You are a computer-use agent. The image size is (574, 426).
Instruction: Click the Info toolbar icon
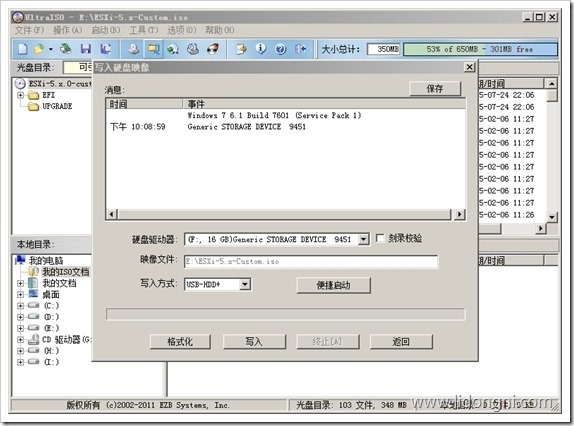[x=261, y=49]
